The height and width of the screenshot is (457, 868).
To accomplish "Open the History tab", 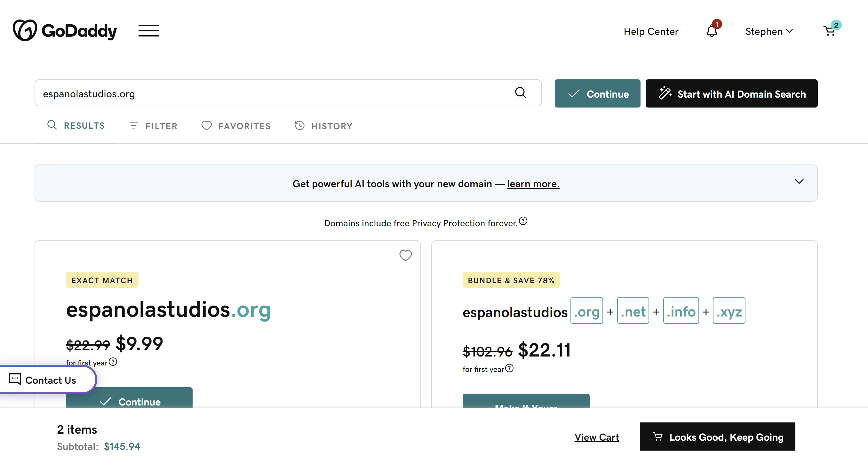I will tap(323, 126).
